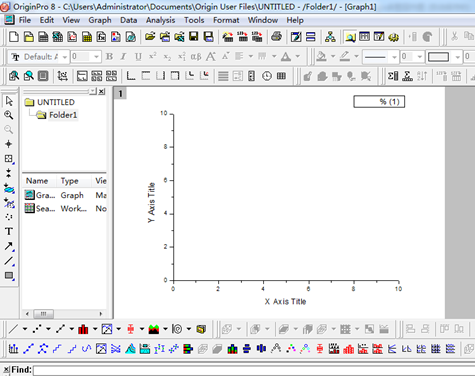Click the Add Time Stamp clock icon

(x=267, y=76)
